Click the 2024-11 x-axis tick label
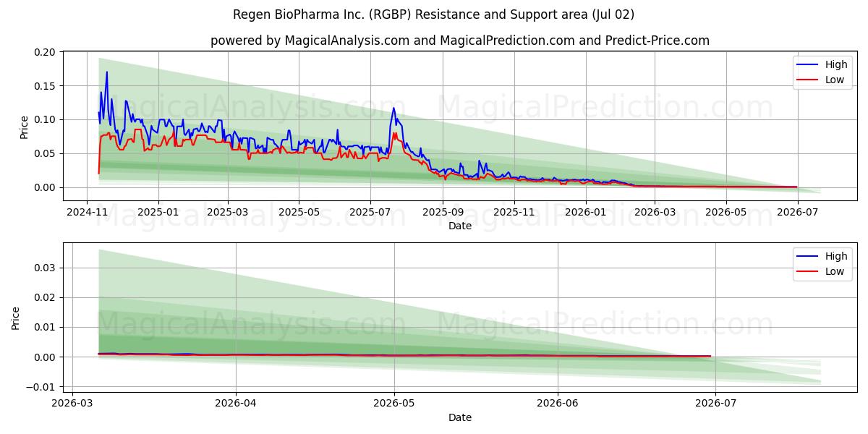This screenshot has width=868, height=434. pyautogui.click(x=87, y=213)
